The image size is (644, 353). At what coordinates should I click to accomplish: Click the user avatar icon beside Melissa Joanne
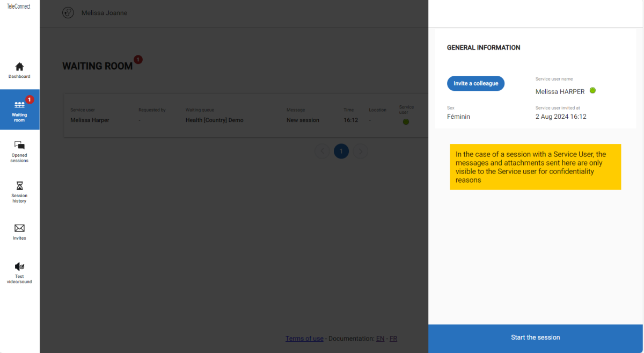[68, 13]
